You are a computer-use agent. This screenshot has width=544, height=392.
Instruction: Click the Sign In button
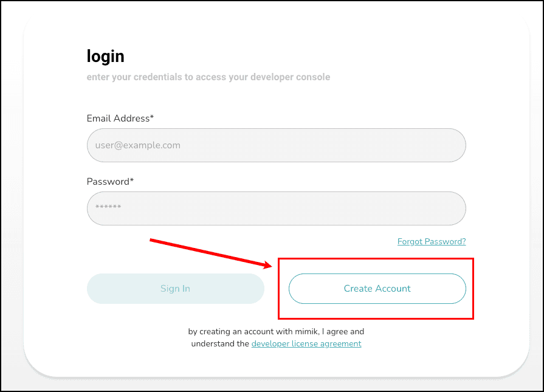[176, 289]
